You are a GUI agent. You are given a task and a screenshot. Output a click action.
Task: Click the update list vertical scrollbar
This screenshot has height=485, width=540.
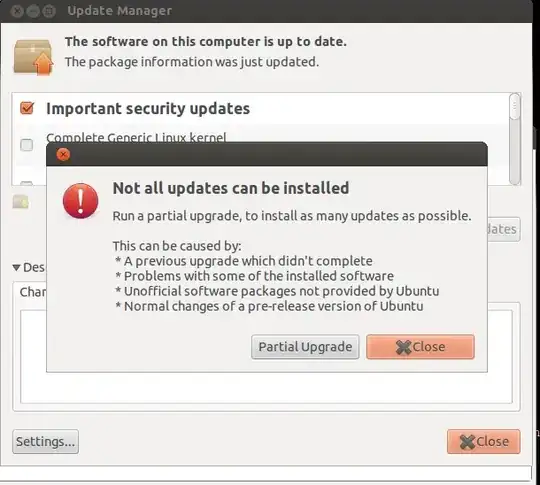(515, 139)
